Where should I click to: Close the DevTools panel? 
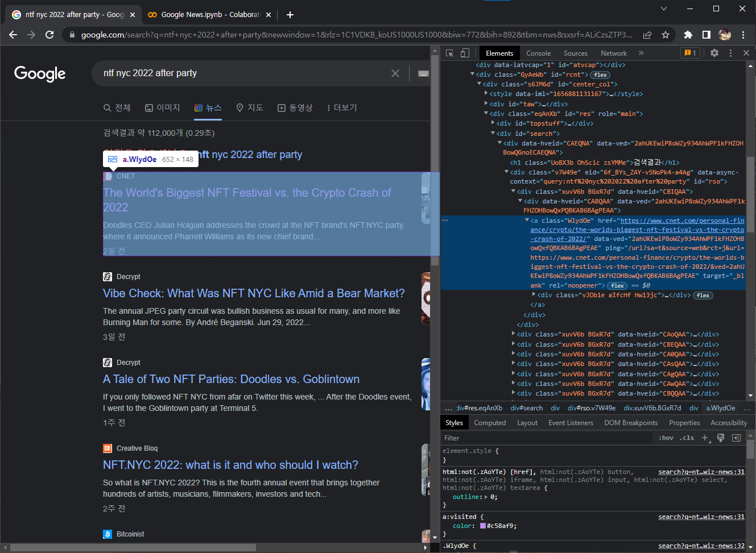pos(746,53)
